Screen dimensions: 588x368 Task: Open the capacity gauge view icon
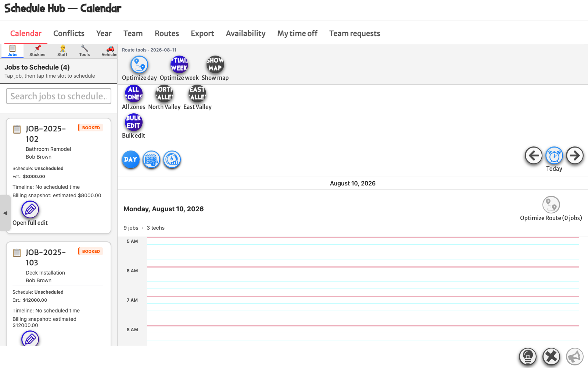172,160
